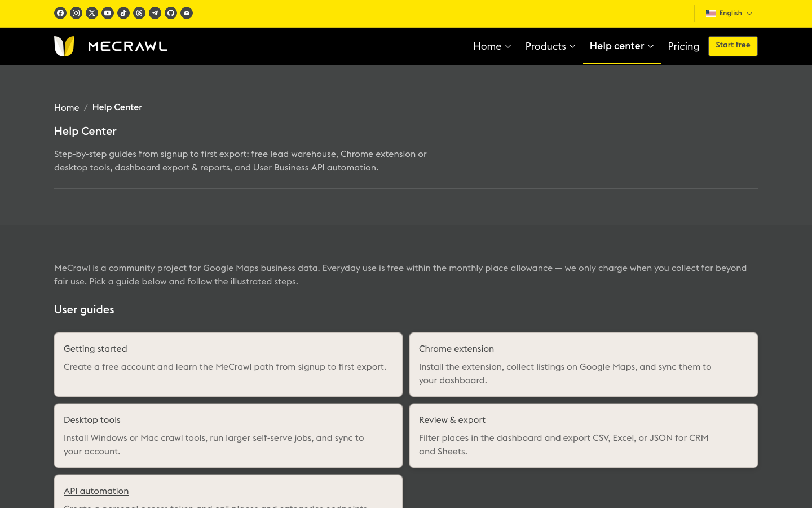
Task: Follow the Home breadcrumb link
Action: click(x=67, y=108)
